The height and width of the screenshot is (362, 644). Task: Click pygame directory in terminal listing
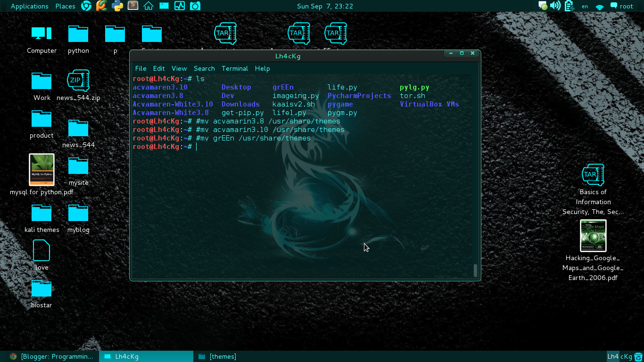coord(340,104)
